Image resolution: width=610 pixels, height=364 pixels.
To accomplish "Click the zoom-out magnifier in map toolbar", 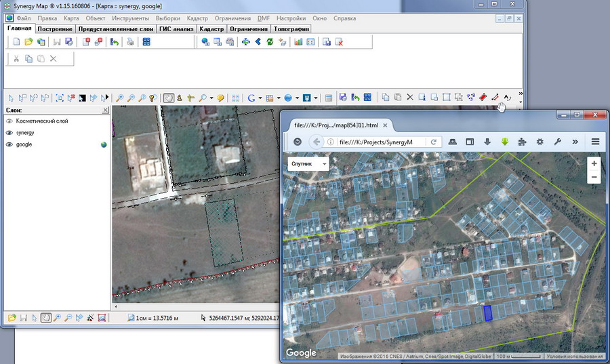I will (131, 98).
